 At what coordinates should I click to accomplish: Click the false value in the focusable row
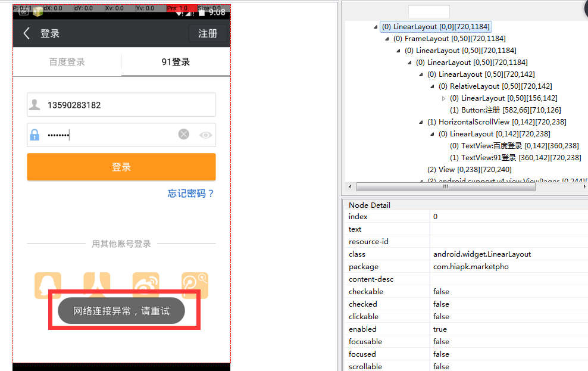[x=441, y=341]
